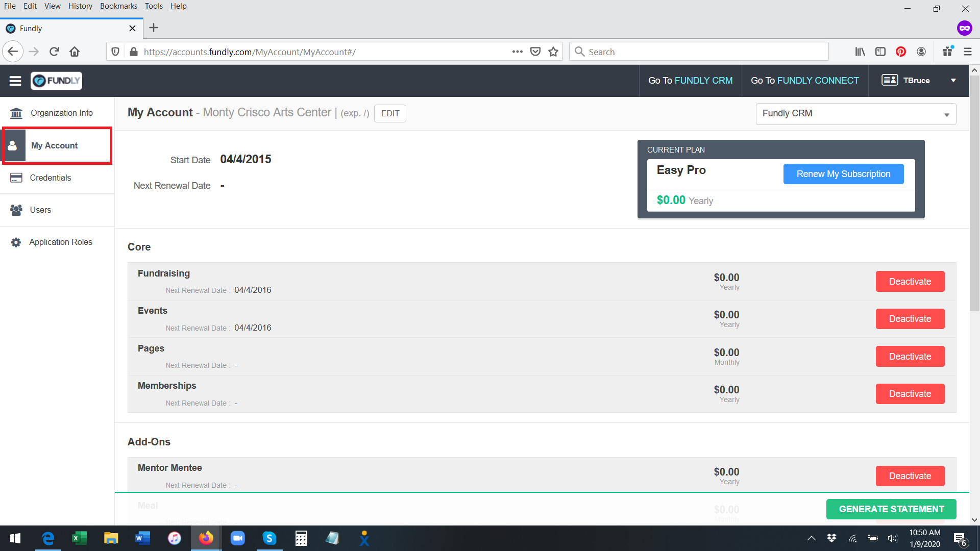
Task: Open the Fundly CRM product dropdown
Action: coord(856,114)
